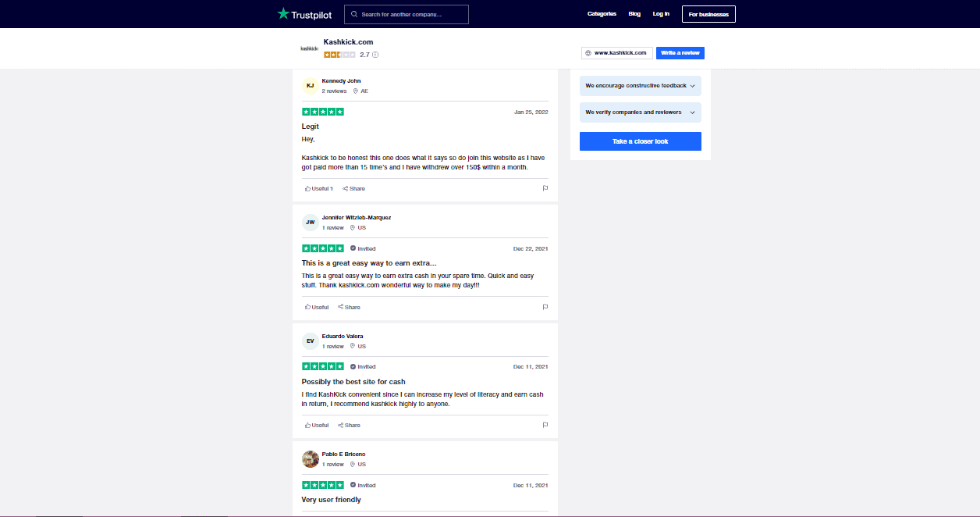Screen dimensions: 980x517
Task: Click the 2 reviews count under Kennedy John
Action: pyautogui.click(x=334, y=91)
